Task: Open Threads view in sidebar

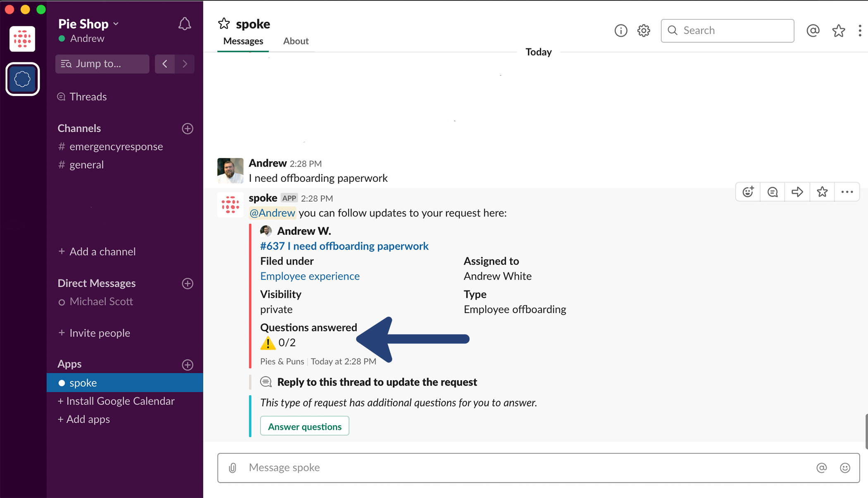Action: pos(82,97)
